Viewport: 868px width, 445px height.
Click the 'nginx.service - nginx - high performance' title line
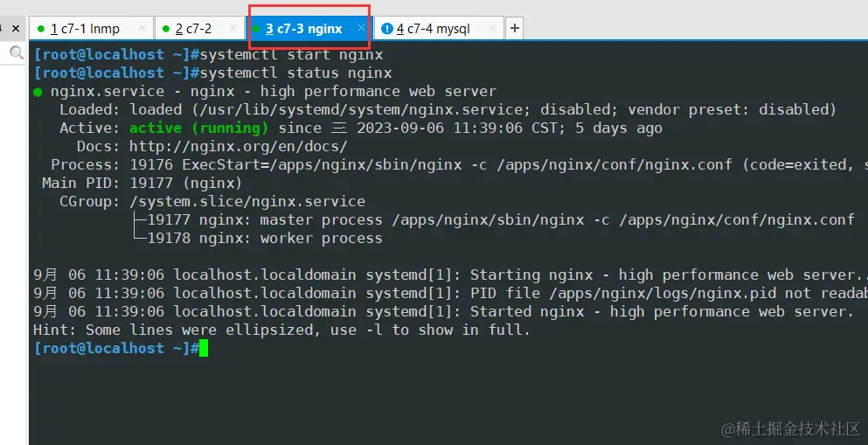tap(274, 91)
